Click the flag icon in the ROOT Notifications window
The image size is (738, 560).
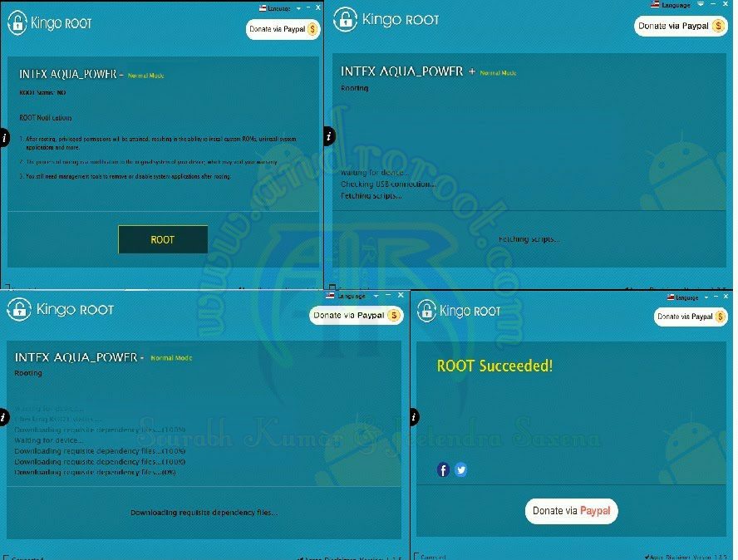coord(263,8)
